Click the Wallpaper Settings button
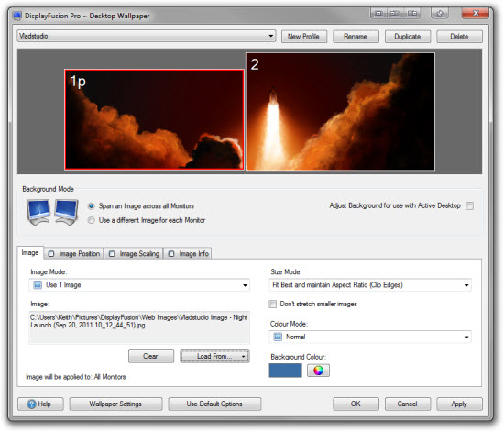This screenshot has width=504, height=432. (115, 404)
